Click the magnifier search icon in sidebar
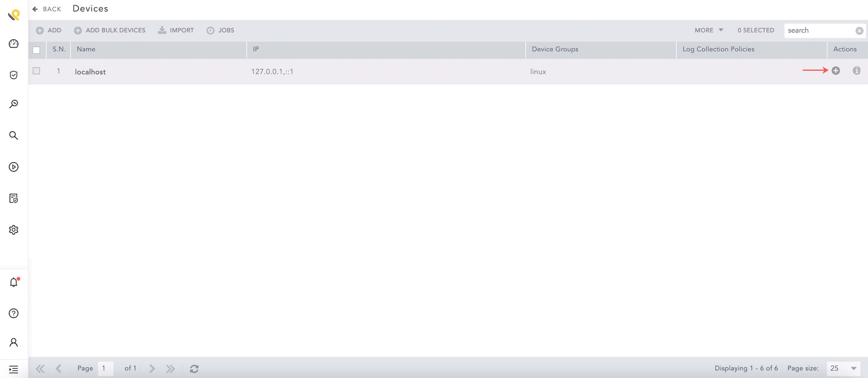868x378 pixels. point(14,135)
